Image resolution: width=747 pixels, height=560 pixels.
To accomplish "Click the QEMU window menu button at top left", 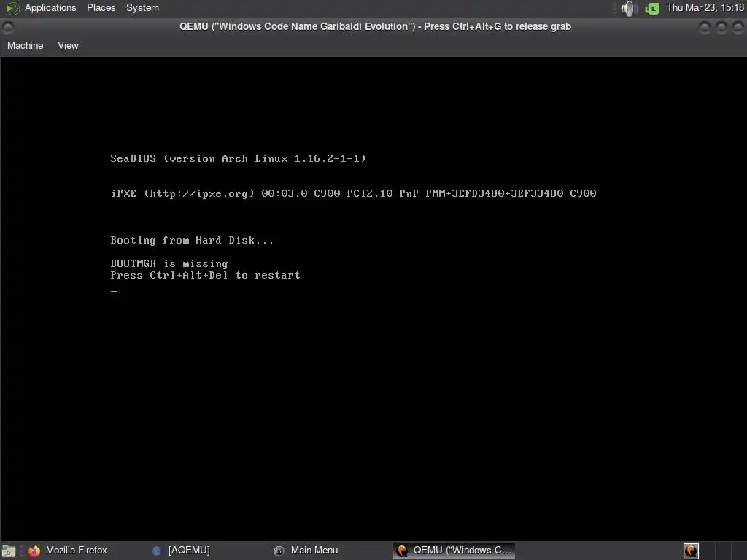I will coord(7,28).
